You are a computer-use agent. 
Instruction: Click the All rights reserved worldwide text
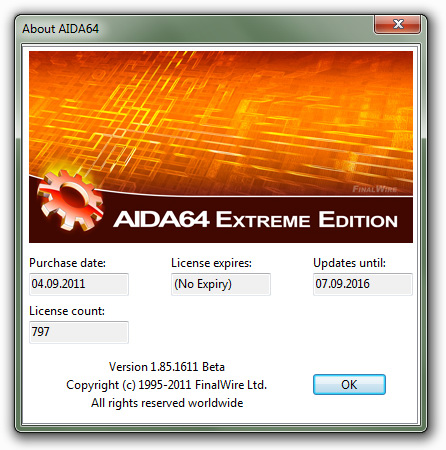pyautogui.click(x=167, y=403)
